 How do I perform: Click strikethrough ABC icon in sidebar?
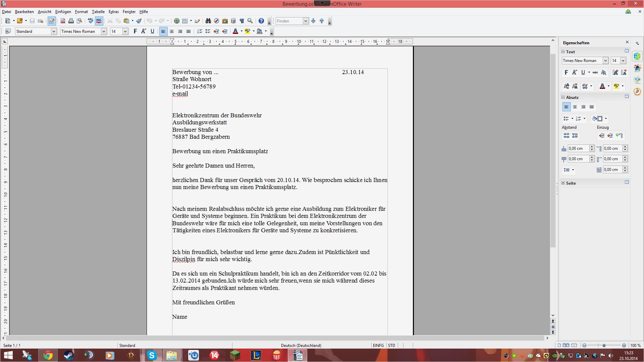click(x=595, y=72)
